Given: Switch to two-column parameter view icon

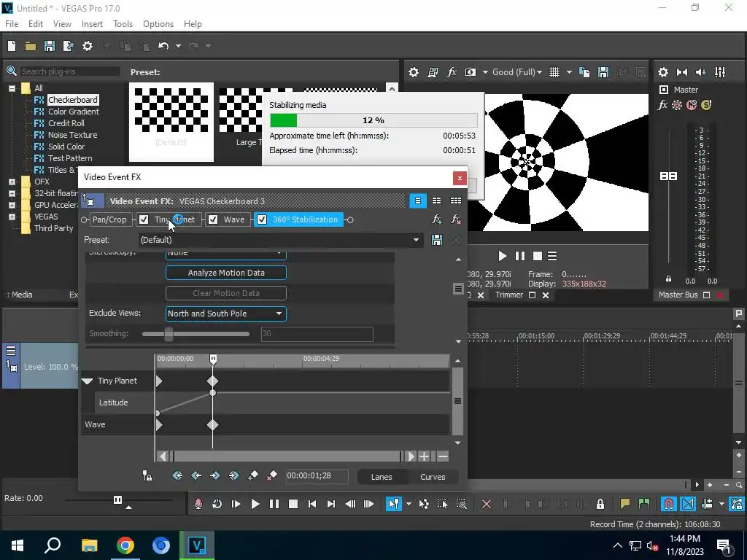Looking at the screenshot, I should tap(436, 201).
